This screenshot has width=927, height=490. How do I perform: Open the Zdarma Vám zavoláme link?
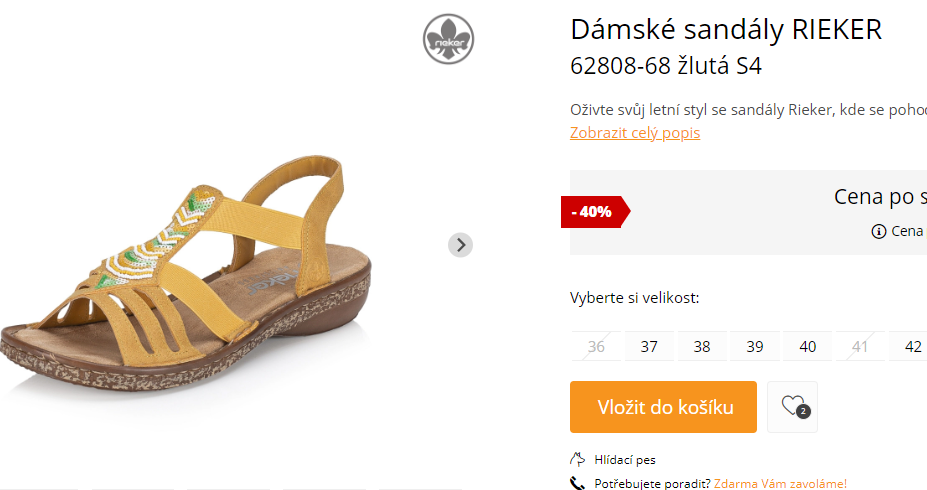point(780,483)
